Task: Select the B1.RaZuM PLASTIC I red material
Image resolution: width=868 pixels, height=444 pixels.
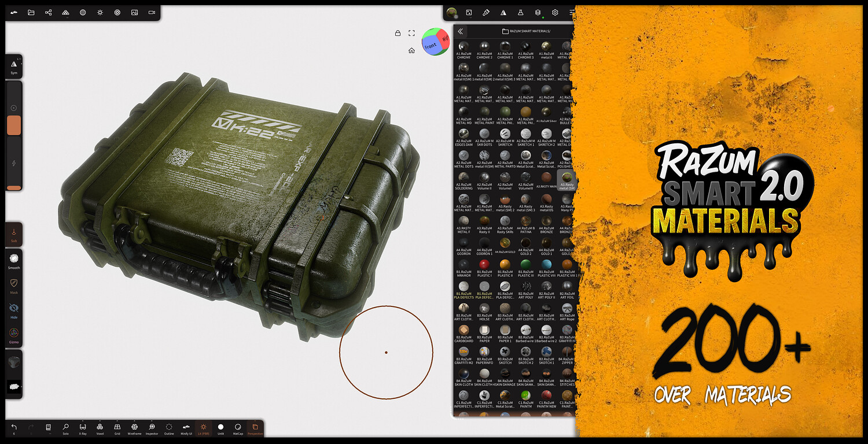Action: tap(484, 268)
